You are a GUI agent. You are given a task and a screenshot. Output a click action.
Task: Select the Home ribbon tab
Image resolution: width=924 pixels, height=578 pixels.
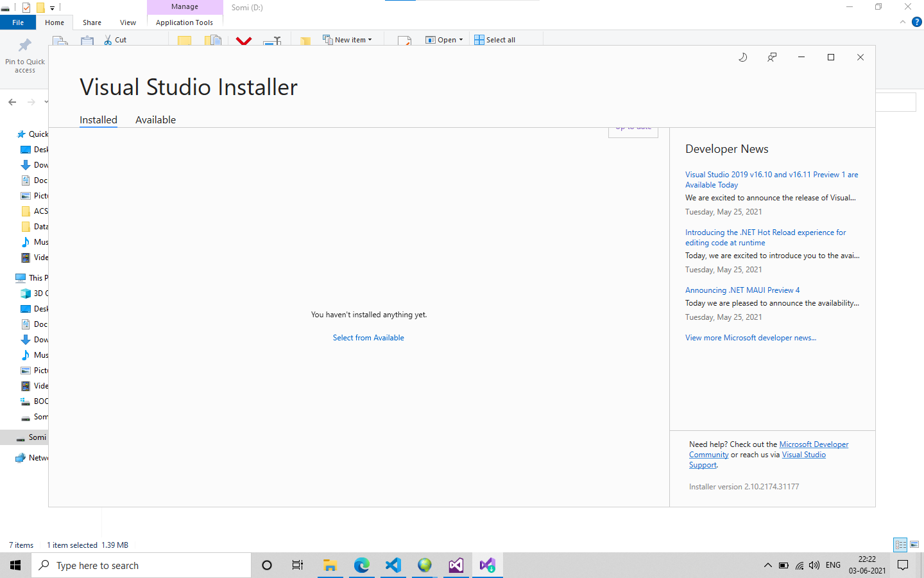click(x=55, y=22)
